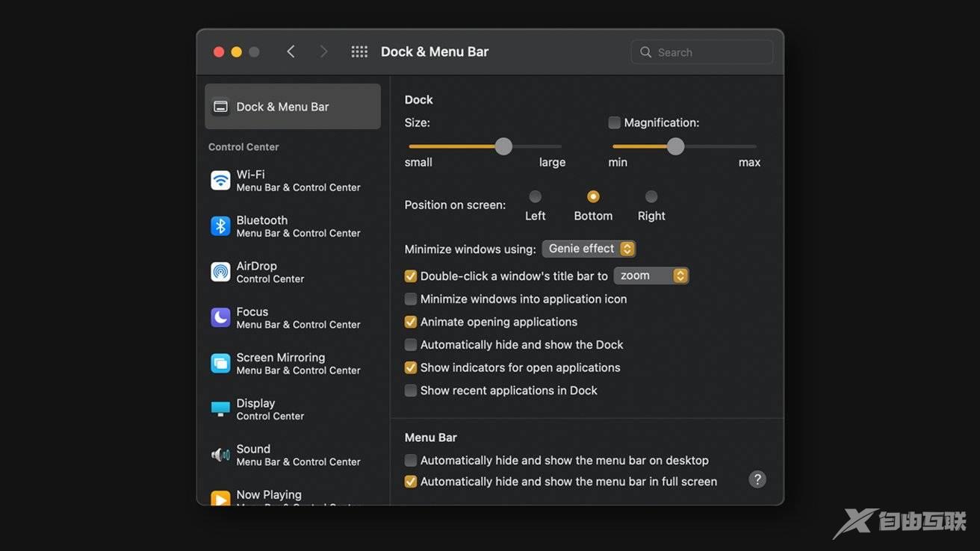
Task: Go back with the left chevron
Action: pos(291,52)
